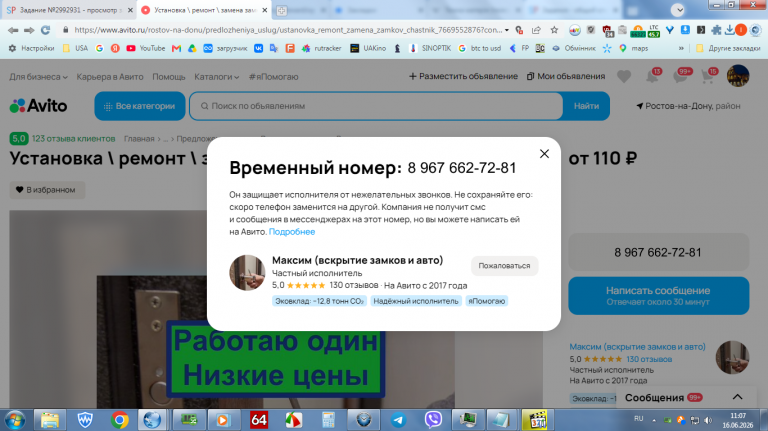The height and width of the screenshot is (431, 768).
Task: Open notifications bell icon
Action: click(652, 76)
